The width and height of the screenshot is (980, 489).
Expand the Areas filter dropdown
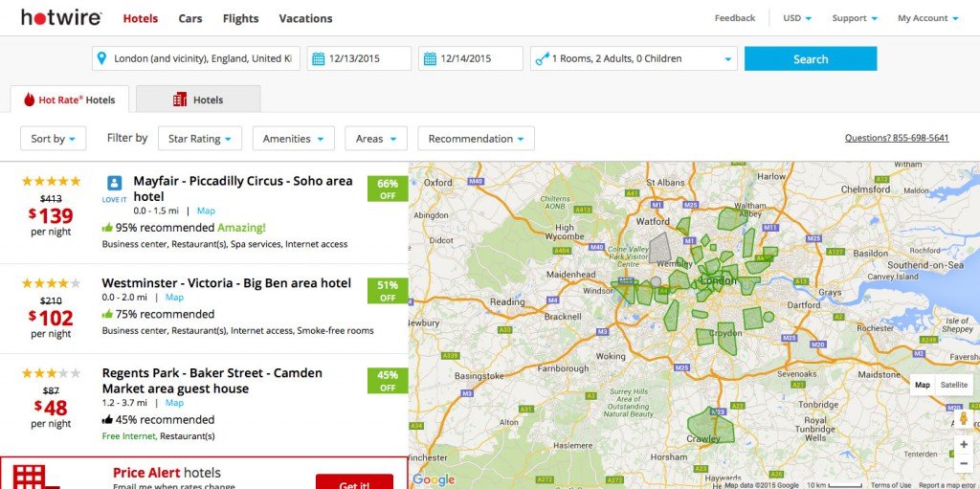[x=375, y=139]
